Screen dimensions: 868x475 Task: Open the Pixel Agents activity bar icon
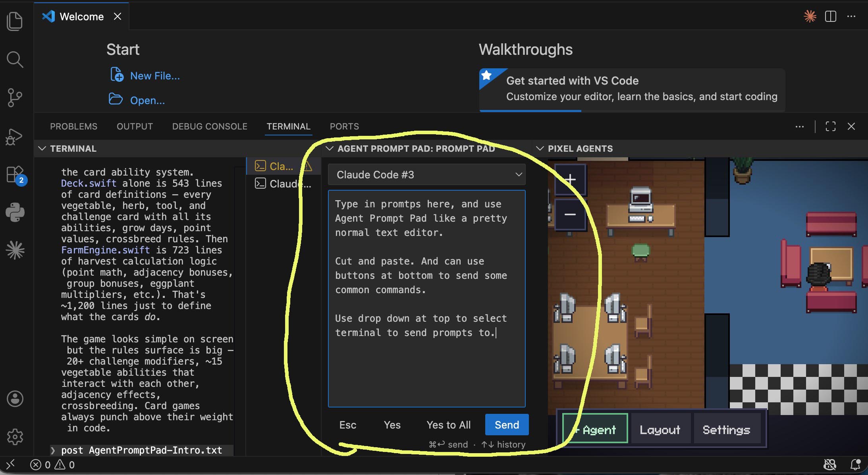click(15, 250)
